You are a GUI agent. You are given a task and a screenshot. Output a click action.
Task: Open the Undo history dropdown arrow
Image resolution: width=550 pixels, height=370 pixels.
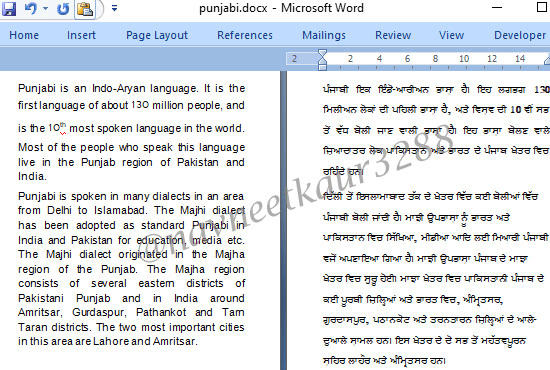46,8
